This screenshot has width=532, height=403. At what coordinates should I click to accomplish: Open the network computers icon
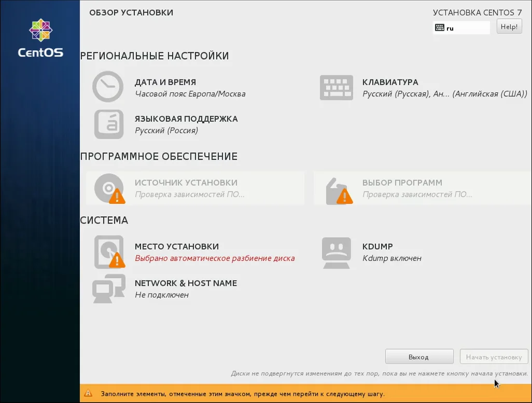point(108,288)
